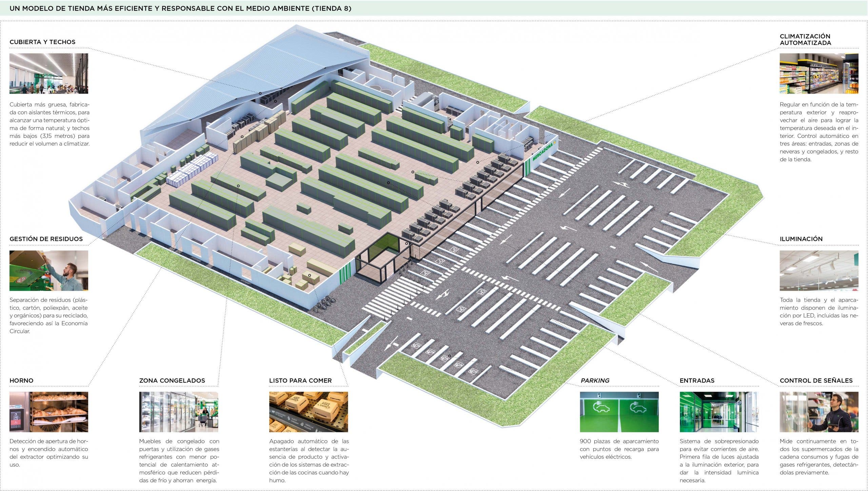Click the Climatización Automatizada shelves photo
The height and width of the screenshot is (491, 868).
(819, 73)
